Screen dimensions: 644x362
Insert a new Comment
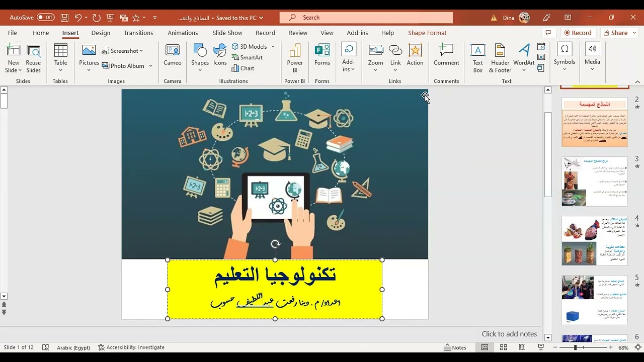point(446,56)
